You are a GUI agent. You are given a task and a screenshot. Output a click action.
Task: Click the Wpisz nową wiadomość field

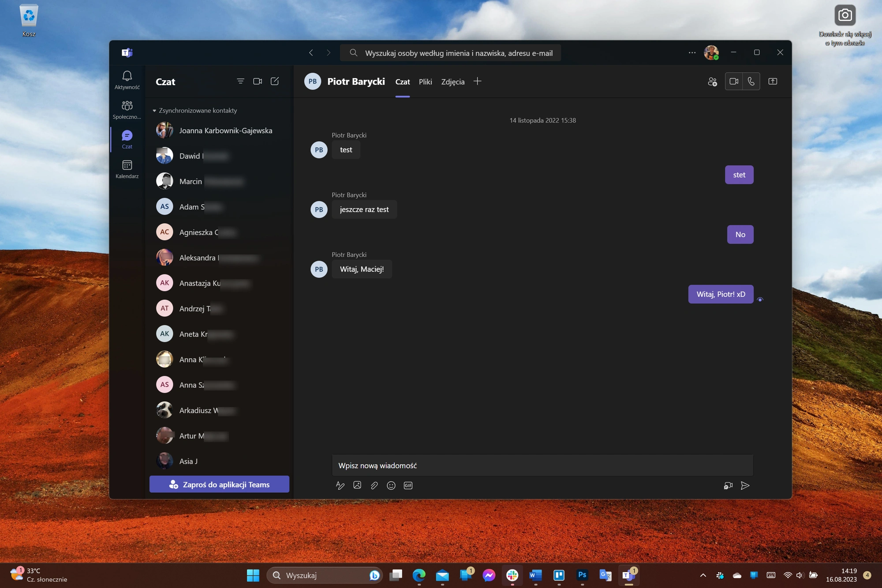(542, 465)
